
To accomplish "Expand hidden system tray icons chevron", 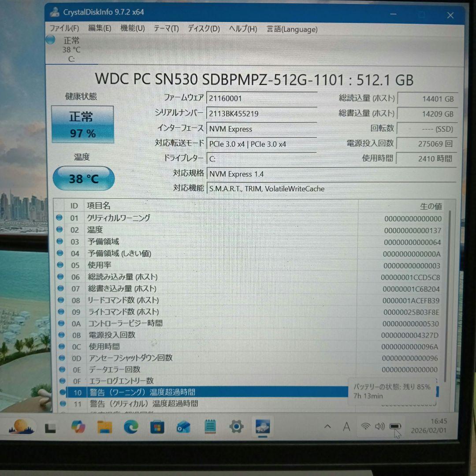I will pos(327,426).
